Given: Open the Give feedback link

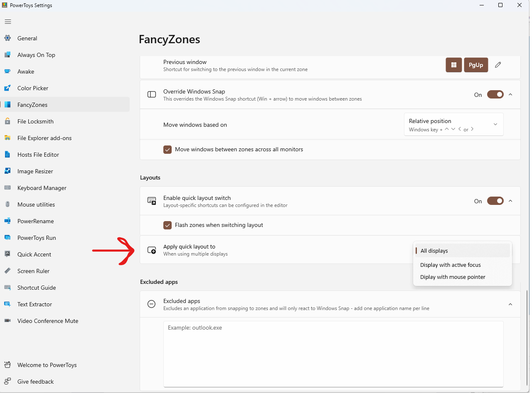Looking at the screenshot, I should click(x=36, y=382).
